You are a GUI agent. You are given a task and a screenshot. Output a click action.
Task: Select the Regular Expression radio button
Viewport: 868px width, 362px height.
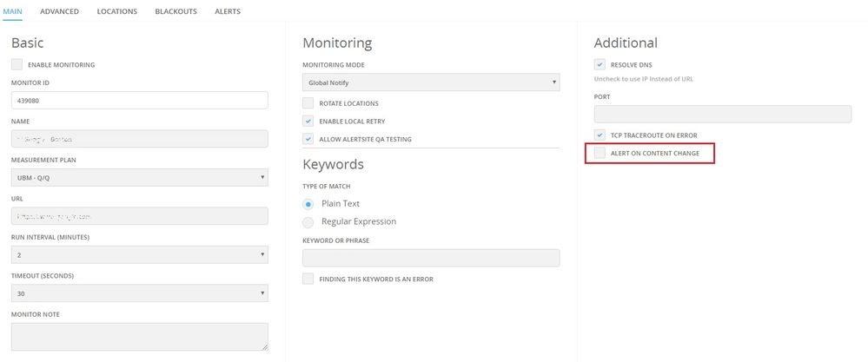pyautogui.click(x=308, y=221)
